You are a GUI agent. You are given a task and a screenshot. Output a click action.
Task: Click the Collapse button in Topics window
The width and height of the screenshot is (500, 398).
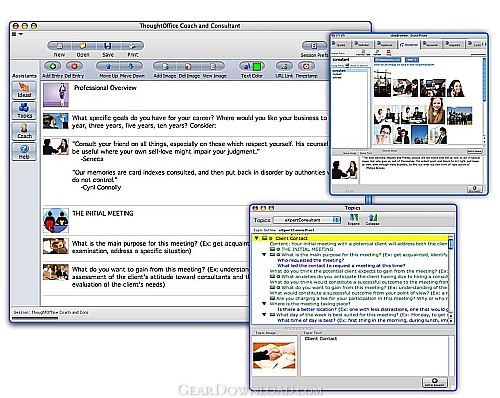(372, 219)
